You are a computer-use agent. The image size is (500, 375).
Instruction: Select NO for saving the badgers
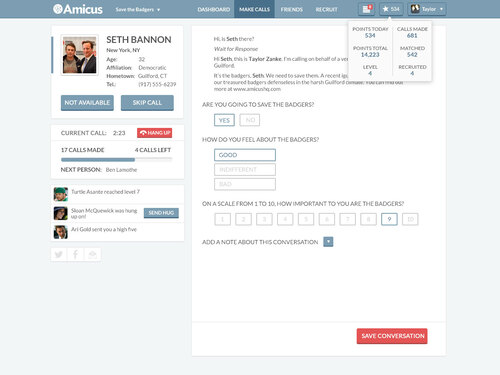pos(250,120)
